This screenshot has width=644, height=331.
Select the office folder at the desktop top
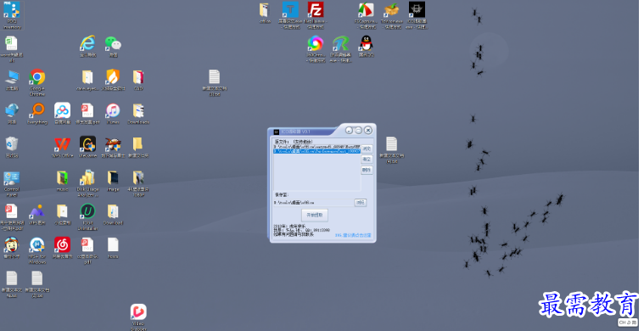click(x=265, y=9)
